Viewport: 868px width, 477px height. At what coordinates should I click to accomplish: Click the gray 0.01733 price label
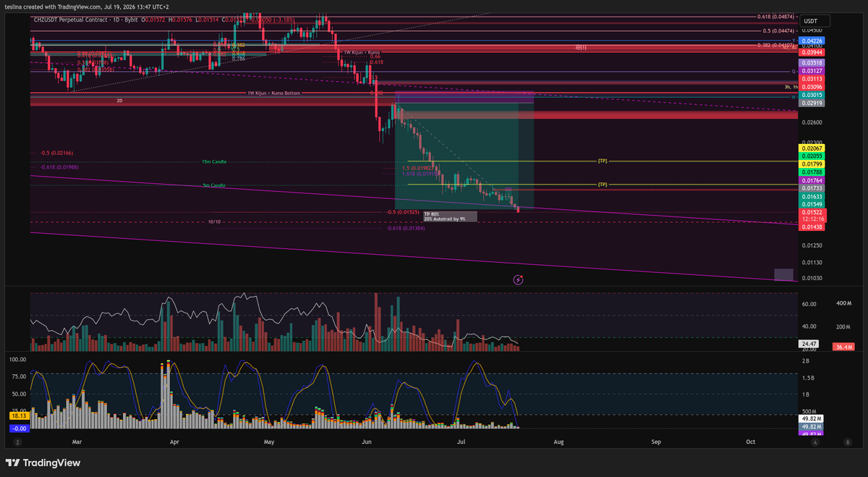(811, 188)
